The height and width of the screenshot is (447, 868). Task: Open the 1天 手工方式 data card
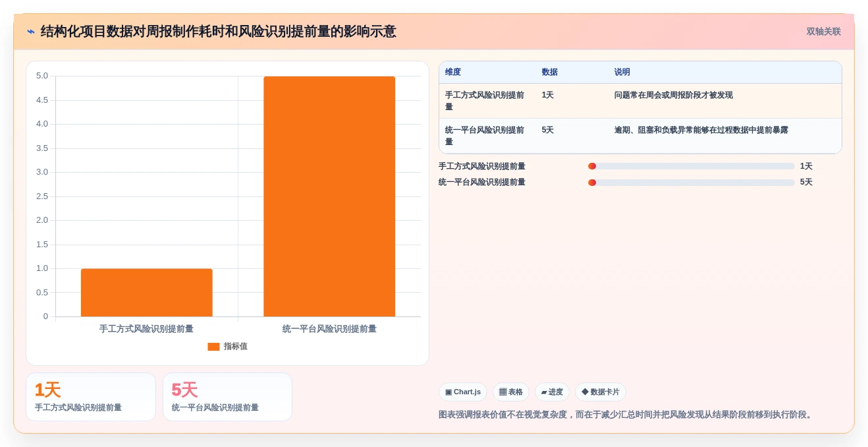pos(91,397)
